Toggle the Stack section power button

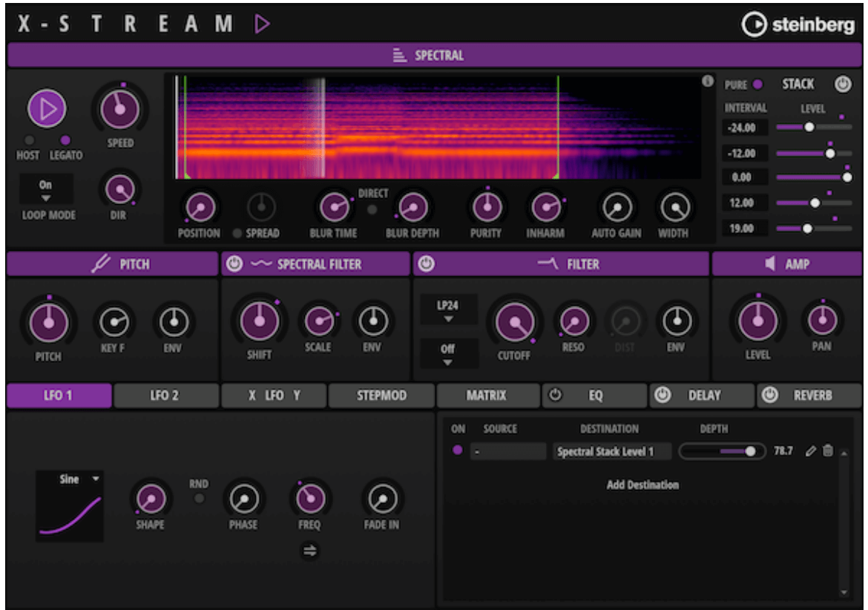tap(843, 84)
